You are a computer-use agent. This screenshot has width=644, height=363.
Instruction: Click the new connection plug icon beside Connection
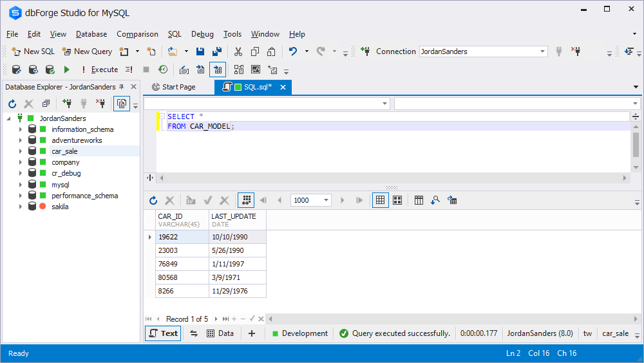coord(365,51)
